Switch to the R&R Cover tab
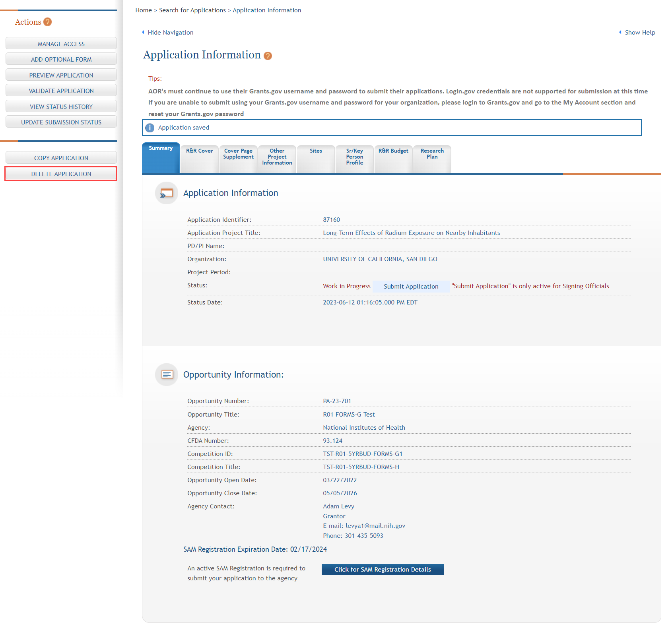The height and width of the screenshot is (632, 672). [199, 151]
